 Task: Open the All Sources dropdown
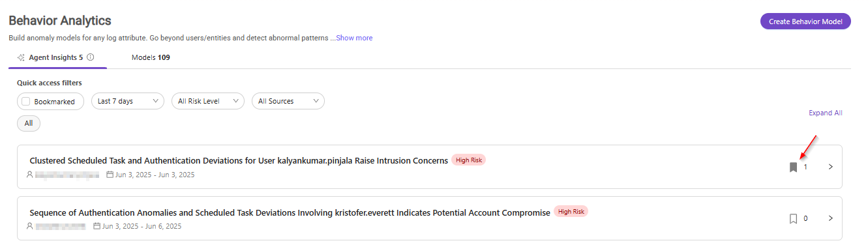tap(288, 101)
